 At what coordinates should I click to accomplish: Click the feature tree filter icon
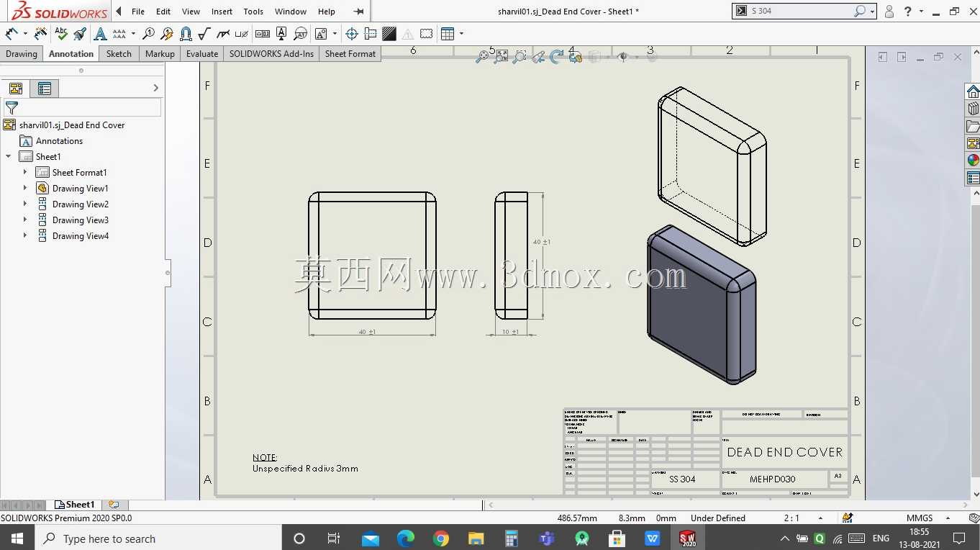click(x=12, y=108)
